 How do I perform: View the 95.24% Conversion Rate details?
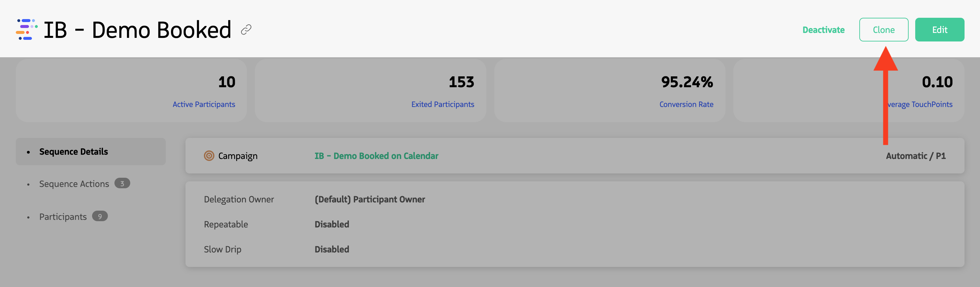pos(686,104)
